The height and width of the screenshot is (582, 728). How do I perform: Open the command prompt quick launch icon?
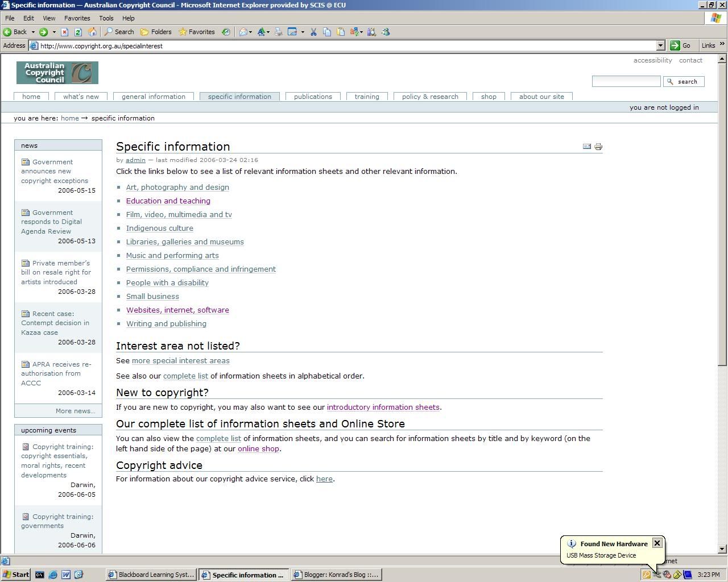pos(39,575)
